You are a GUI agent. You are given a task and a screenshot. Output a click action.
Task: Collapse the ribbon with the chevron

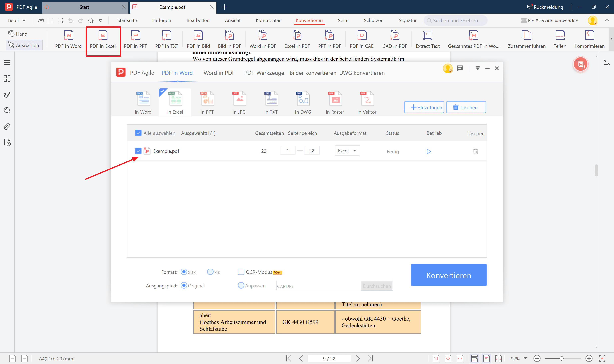607,20
